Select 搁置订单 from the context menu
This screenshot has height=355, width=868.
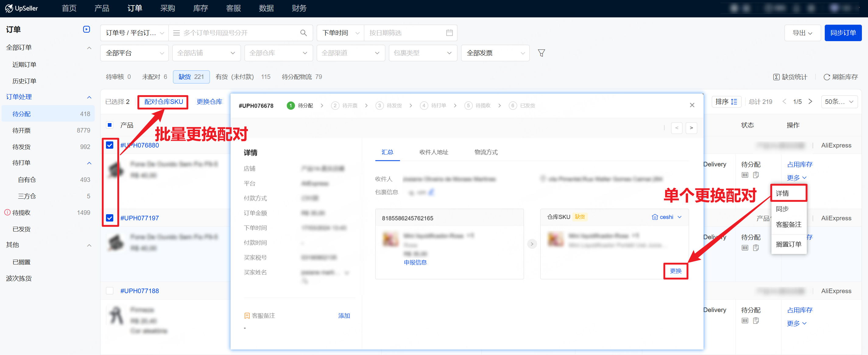click(788, 244)
